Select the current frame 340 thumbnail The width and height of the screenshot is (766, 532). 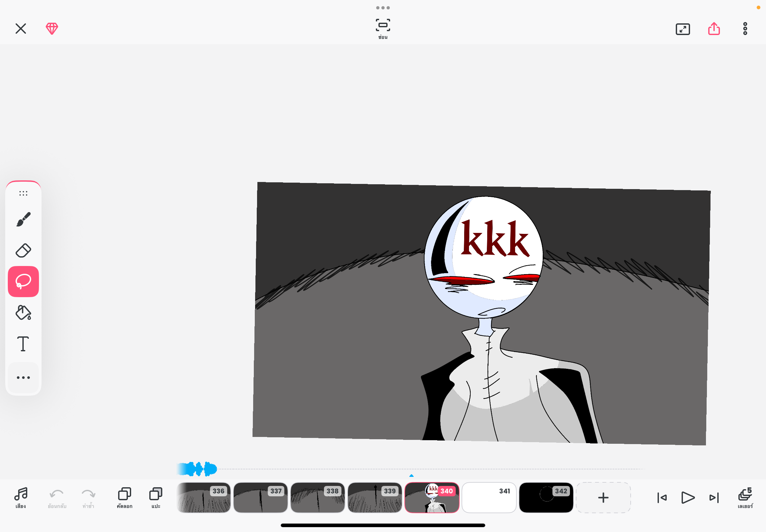coord(432,498)
